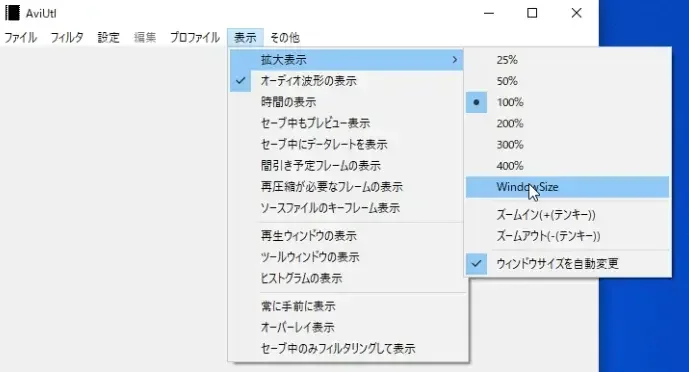The image size is (689, 372).
Task: Toggle セーブ中のみフィルタリングして表示
Action: 348,349
